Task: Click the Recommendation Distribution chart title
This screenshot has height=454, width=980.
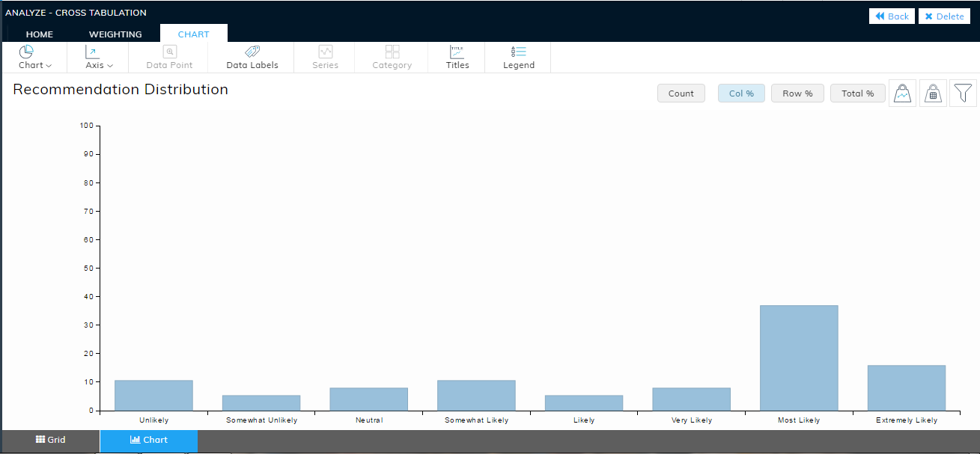Action: [x=121, y=90]
